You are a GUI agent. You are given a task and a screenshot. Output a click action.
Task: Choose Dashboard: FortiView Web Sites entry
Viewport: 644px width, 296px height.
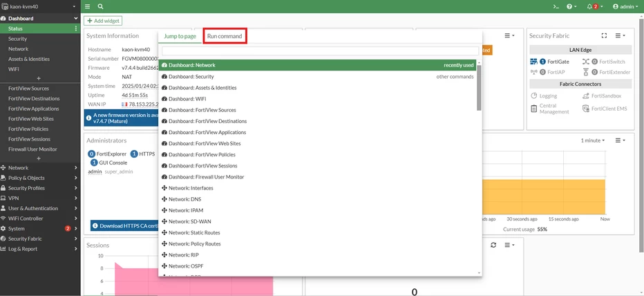317,143
